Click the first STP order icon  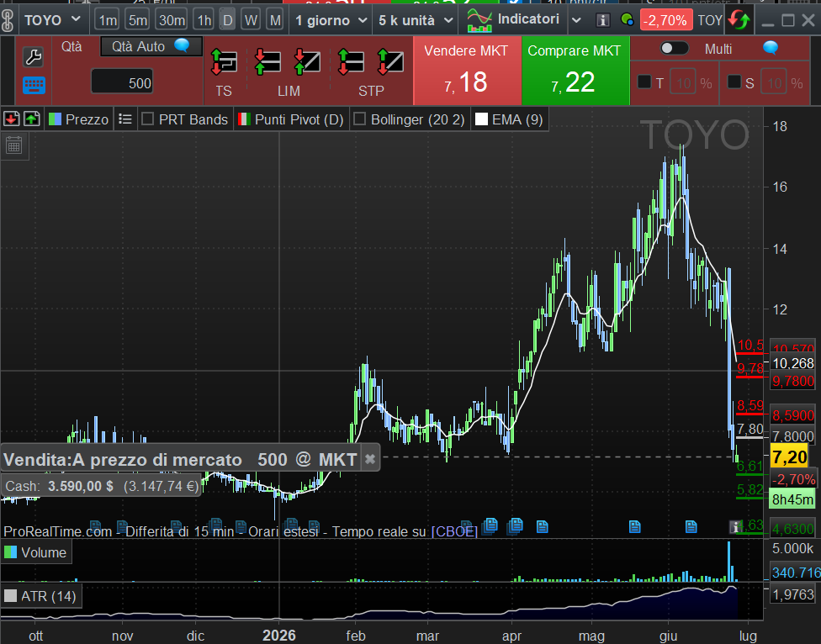click(351, 62)
